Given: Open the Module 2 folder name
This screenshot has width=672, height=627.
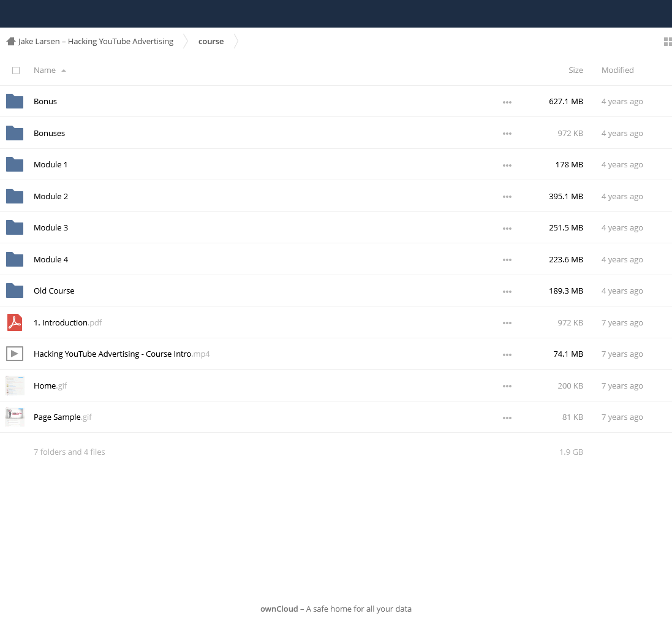Looking at the screenshot, I should click(x=51, y=196).
